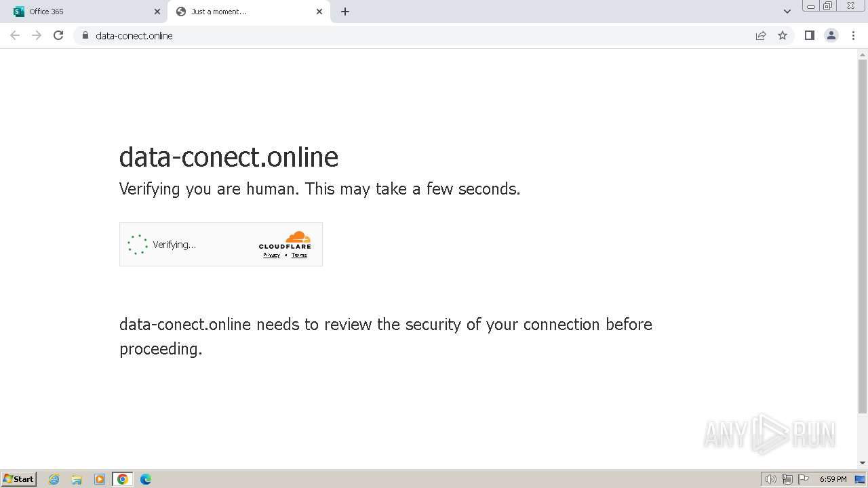Click the Verifying... label in widget
Image resolution: width=868 pixels, height=488 pixels.
coord(174,245)
